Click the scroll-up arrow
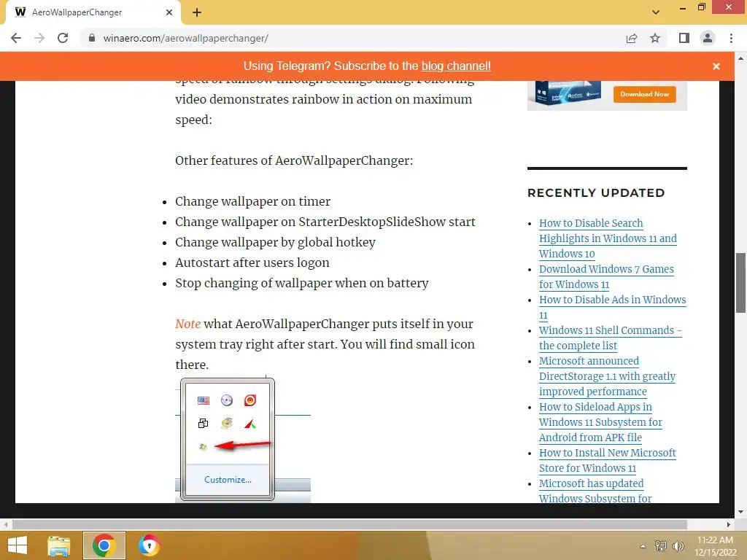Image resolution: width=747 pixels, height=560 pixels. [x=740, y=58]
